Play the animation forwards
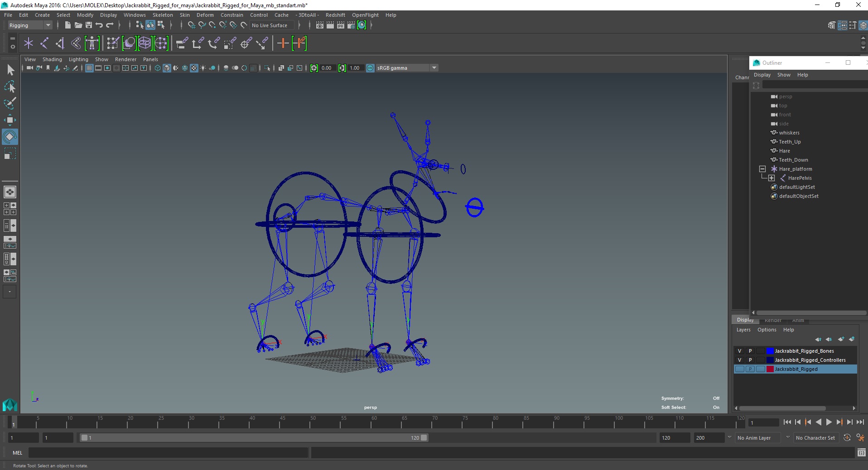Image resolution: width=868 pixels, height=470 pixels. point(829,422)
